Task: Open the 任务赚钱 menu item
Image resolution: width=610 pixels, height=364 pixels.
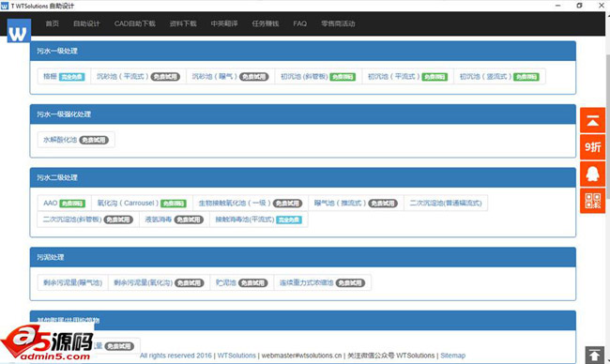Action: pos(266,23)
